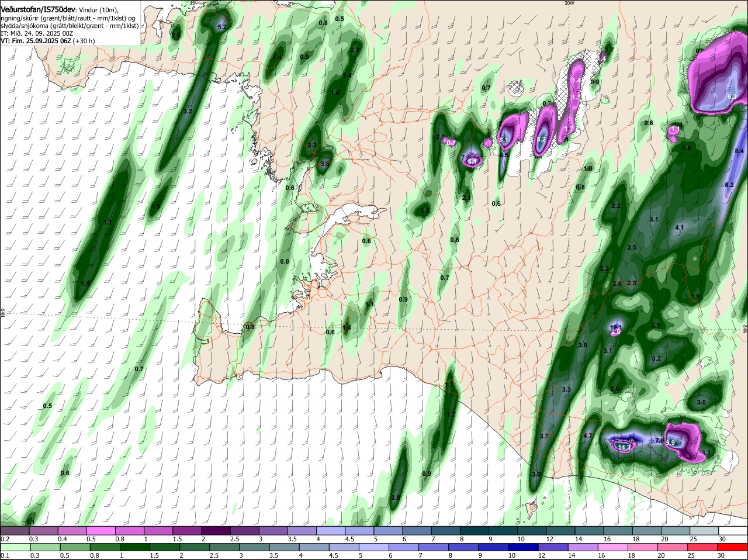The height and width of the screenshot is (560, 748).
Task: Click the initial time line 'IT: Mið. 24. 09. 2025 00Z'
Action: point(37,33)
